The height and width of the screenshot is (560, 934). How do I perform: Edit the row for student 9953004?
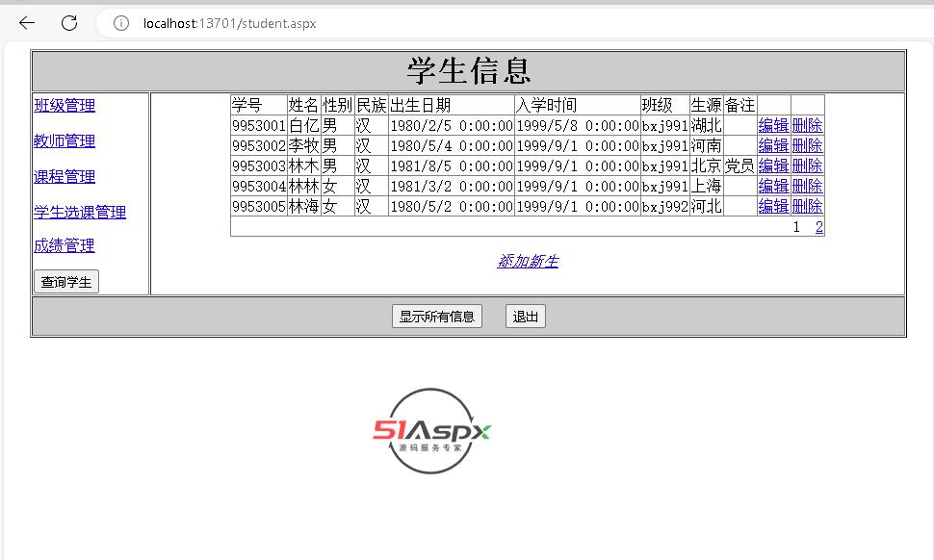[x=773, y=186]
